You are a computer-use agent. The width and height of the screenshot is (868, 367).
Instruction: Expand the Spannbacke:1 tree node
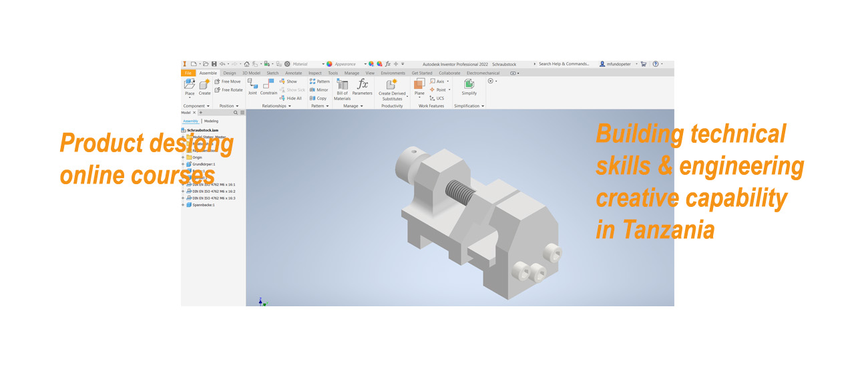pos(183,205)
